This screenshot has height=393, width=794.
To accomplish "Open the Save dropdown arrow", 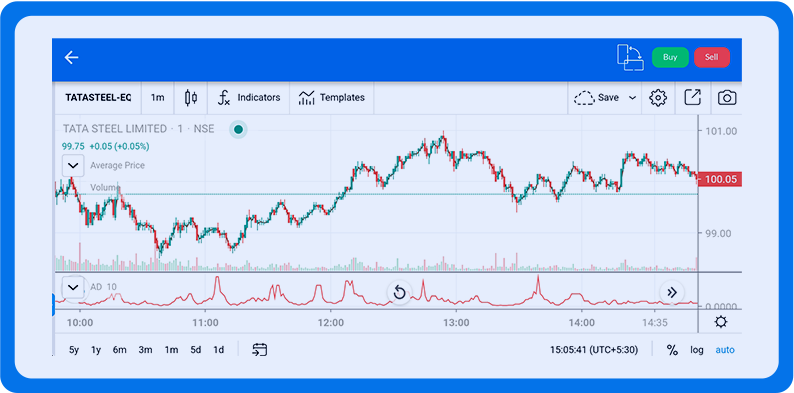I will pyautogui.click(x=632, y=98).
